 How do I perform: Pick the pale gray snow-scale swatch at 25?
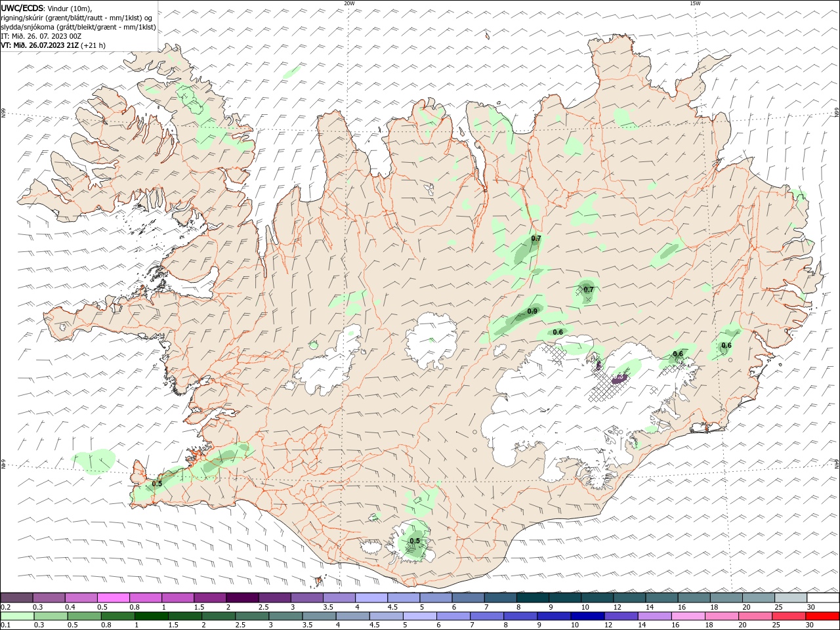point(790,597)
